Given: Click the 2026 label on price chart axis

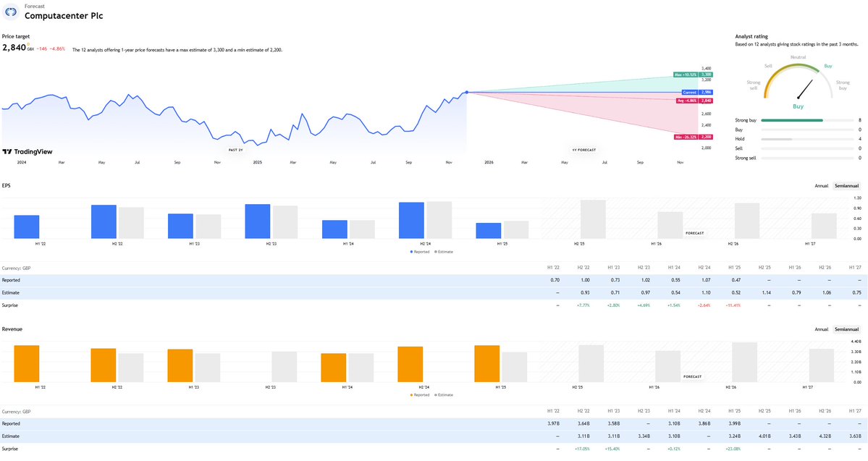Looking at the screenshot, I should click(x=489, y=163).
